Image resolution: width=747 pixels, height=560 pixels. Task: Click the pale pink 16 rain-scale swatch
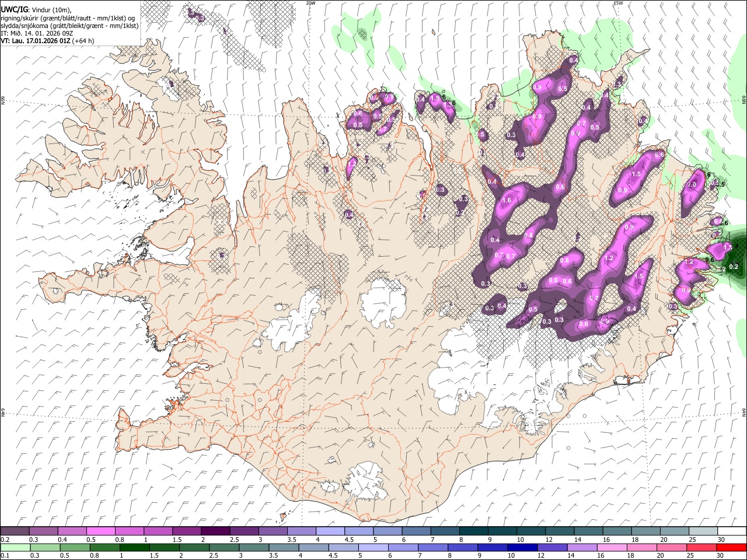pyautogui.click(x=611, y=547)
